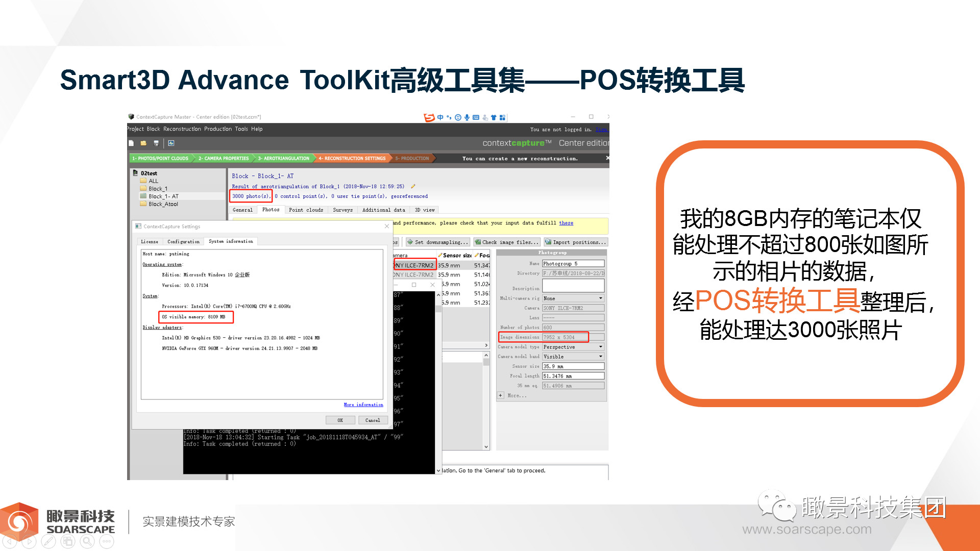Click the IME skin shirt icon

pyautogui.click(x=494, y=117)
